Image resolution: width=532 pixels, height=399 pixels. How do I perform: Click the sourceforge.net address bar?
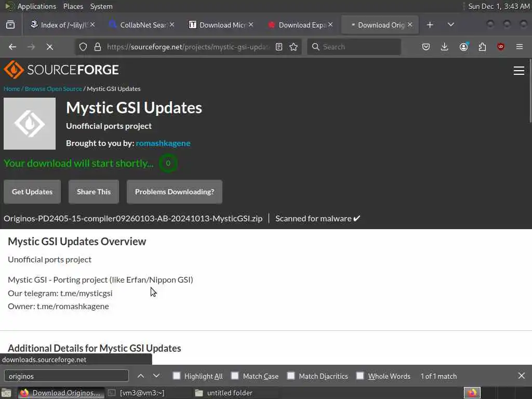click(188, 47)
